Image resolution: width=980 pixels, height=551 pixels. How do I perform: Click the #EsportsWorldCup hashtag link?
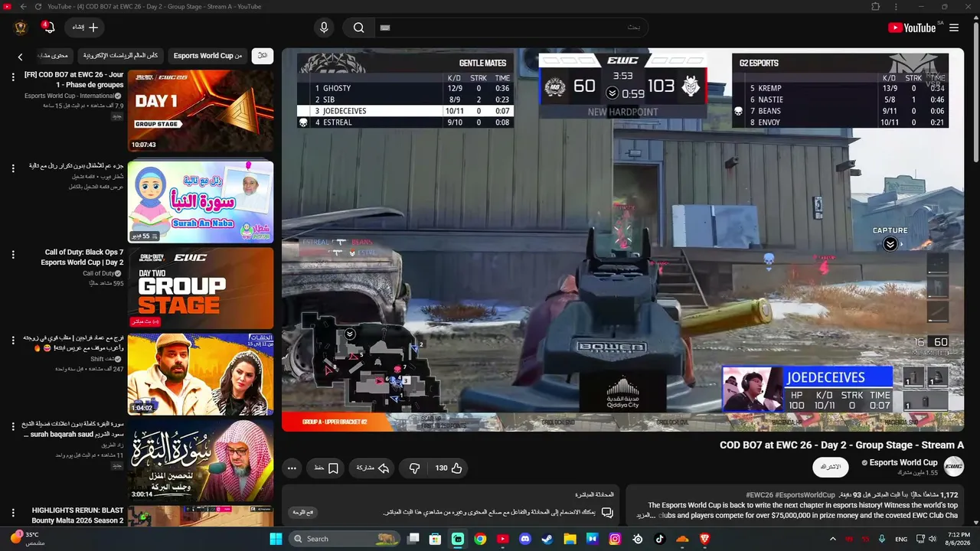[x=805, y=495]
